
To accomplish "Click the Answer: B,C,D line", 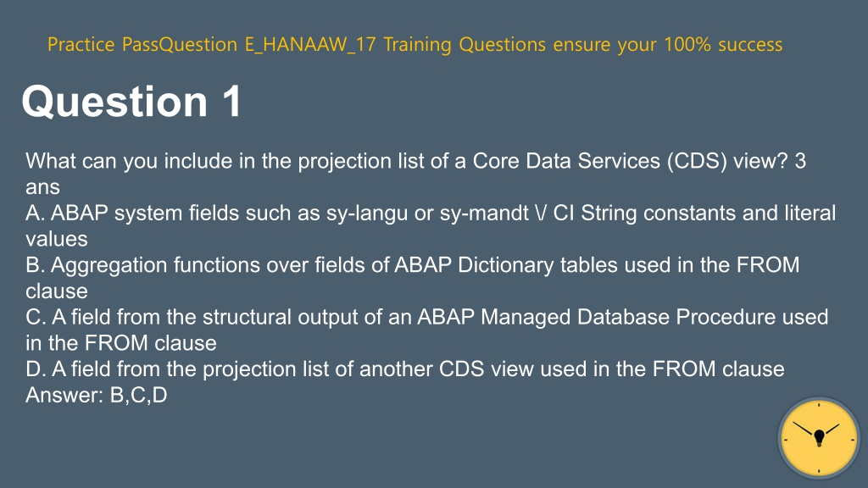I will point(97,395).
